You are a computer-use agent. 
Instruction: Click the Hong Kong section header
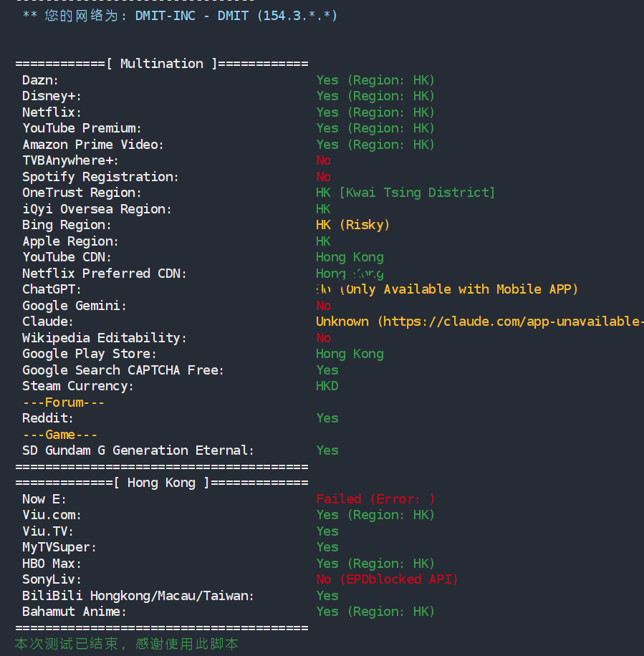pos(162,483)
